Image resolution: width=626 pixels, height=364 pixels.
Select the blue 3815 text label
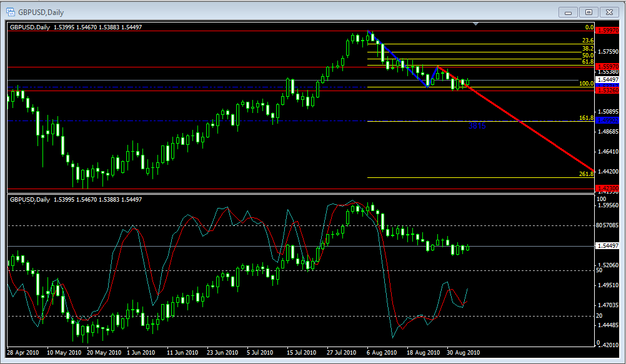pyautogui.click(x=477, y=125)
